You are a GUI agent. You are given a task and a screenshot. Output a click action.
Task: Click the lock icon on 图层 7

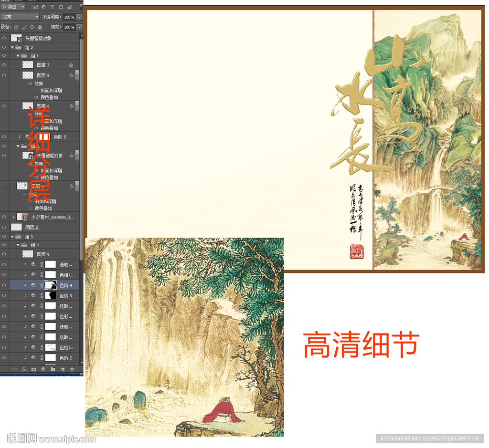[71, 65]
